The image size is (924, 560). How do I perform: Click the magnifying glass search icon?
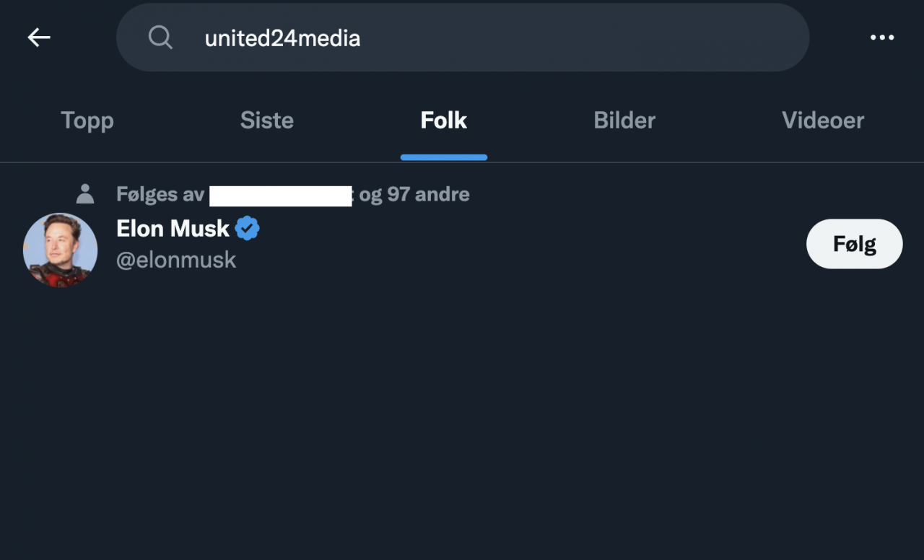[x=160, y=38]
